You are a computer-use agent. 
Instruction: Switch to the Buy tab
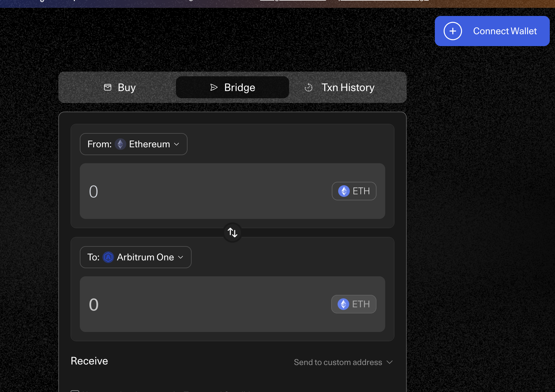point(120,87)
